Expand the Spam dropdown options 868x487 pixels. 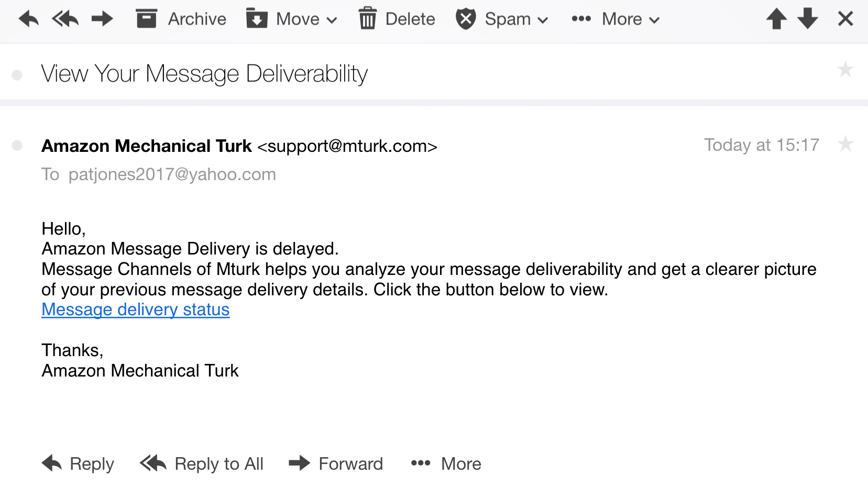coord(502,19)
